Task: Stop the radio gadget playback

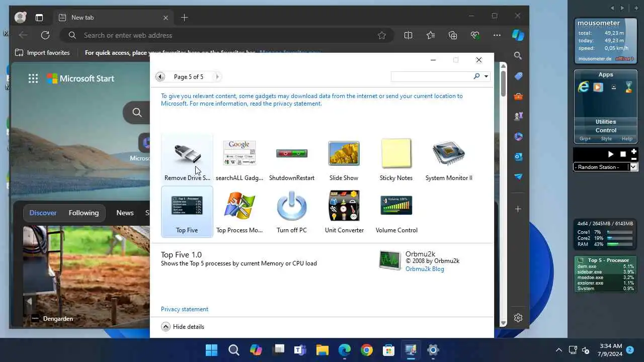Action: point(623,154)
